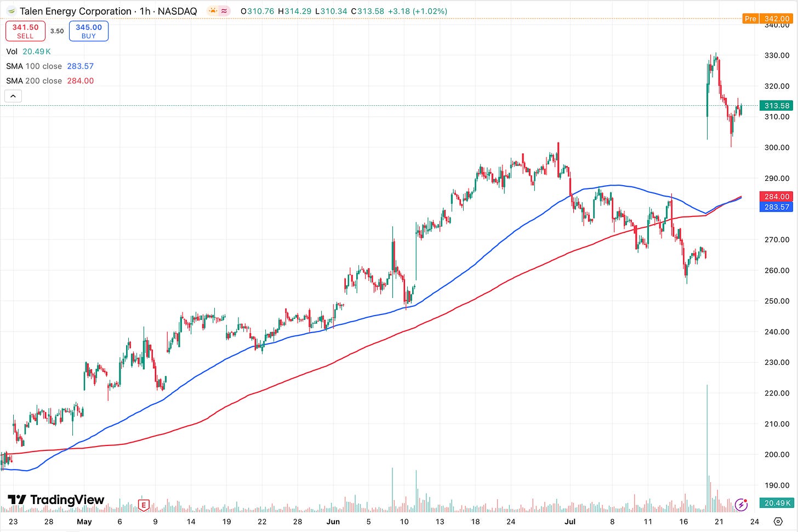Screen dimensions: 798x532
Task: Click date 14 on the time axis
Action: [x=191, y=522]
